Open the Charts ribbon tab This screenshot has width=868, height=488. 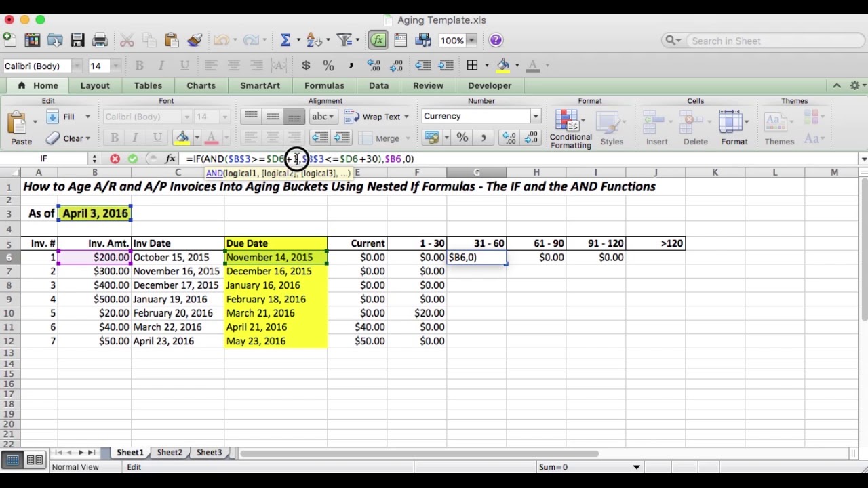[201, 85]
